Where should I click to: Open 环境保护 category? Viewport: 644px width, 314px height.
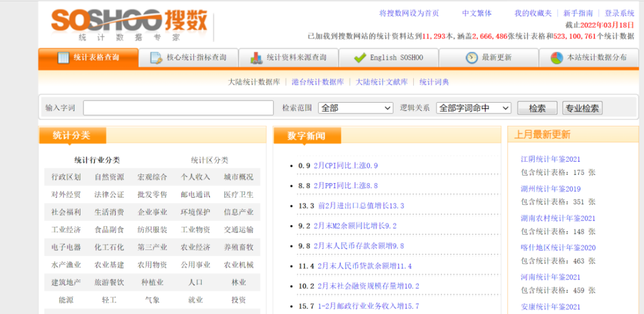click(196, 212)
